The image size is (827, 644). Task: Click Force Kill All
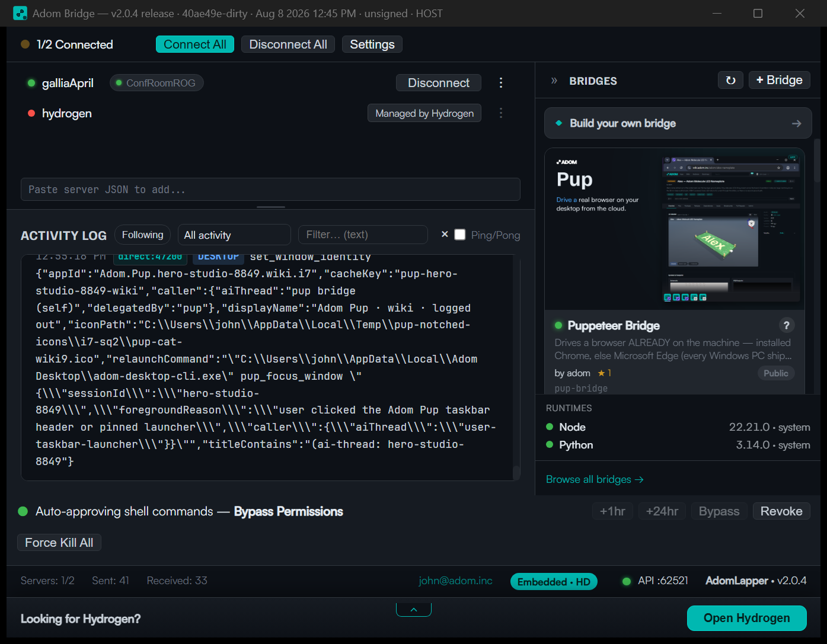coord(59,543)
